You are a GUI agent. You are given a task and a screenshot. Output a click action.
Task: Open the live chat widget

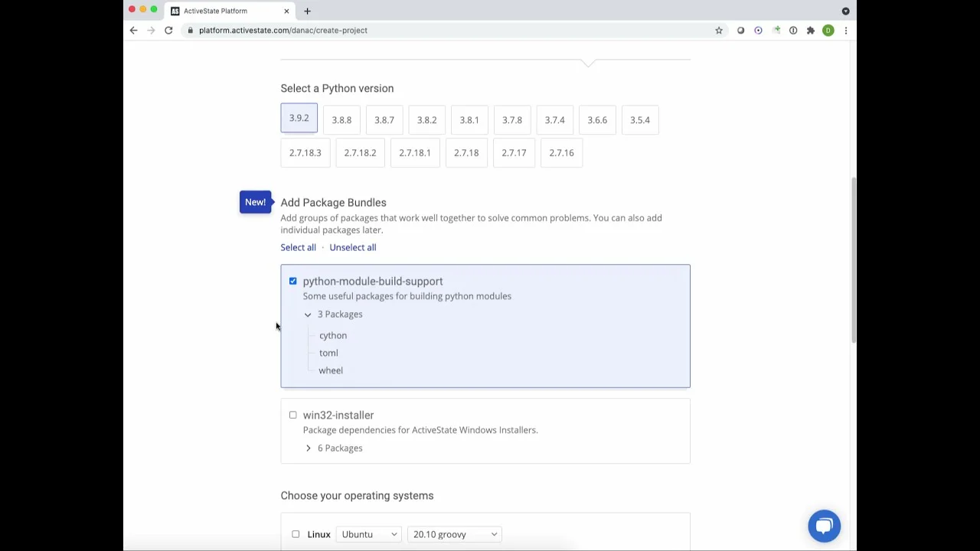point(825,526)
